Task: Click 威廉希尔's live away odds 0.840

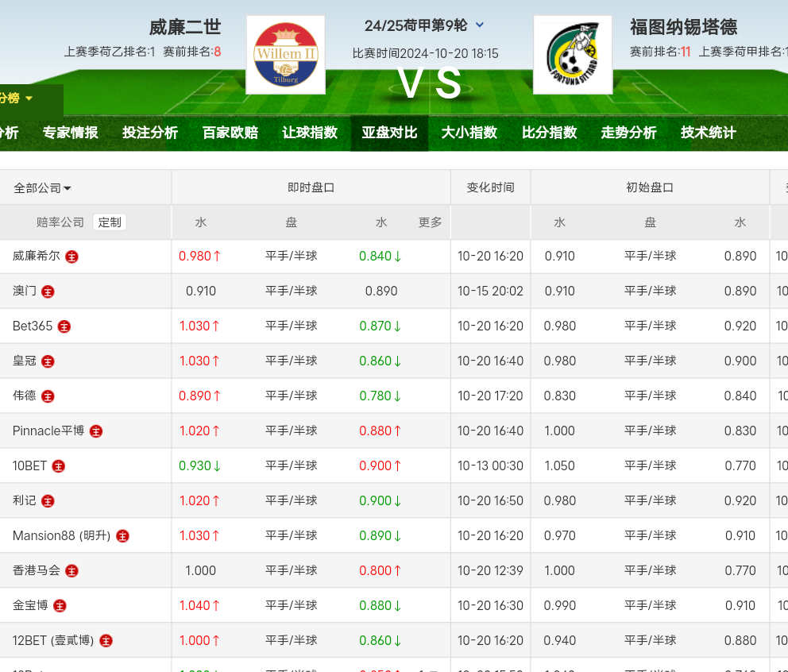Action: [x=380, y=256]
